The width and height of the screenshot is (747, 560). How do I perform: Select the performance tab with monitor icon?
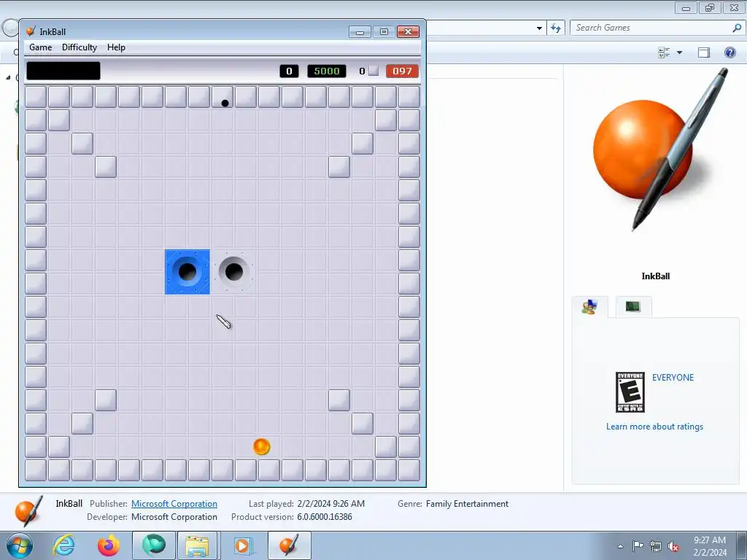633,307
